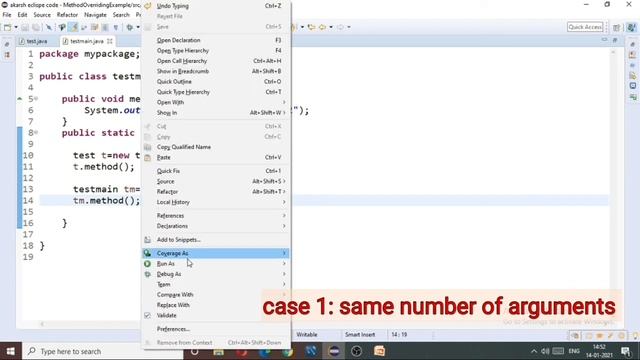The height and width of the screenshot is (360, 640).
Task: Choose Copy Qualified Name
Action: (216, 147)
